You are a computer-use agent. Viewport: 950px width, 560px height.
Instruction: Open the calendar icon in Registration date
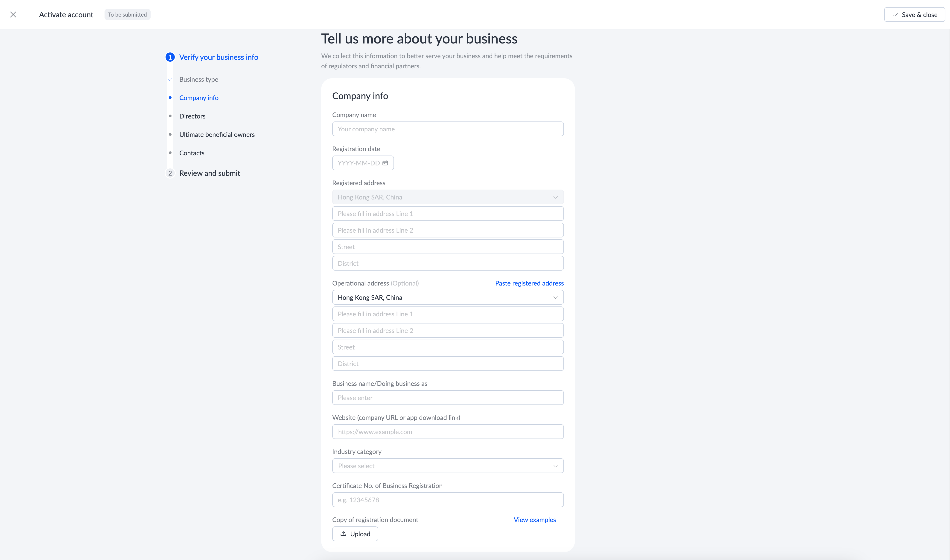385,163
